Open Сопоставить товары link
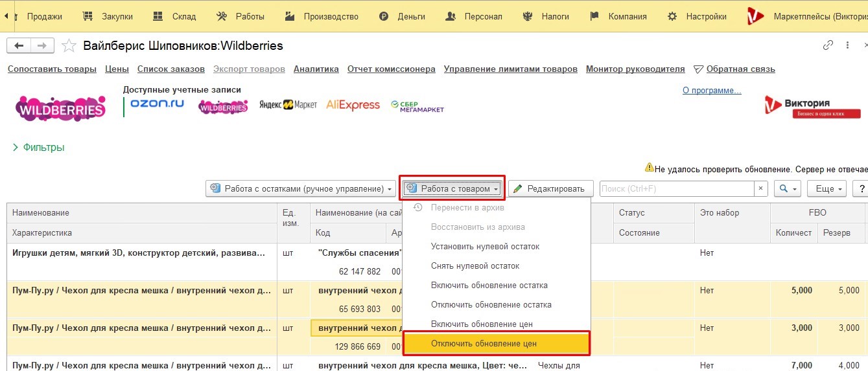The width and height of the screenshot is (868, 371). (x=52, y=69)
